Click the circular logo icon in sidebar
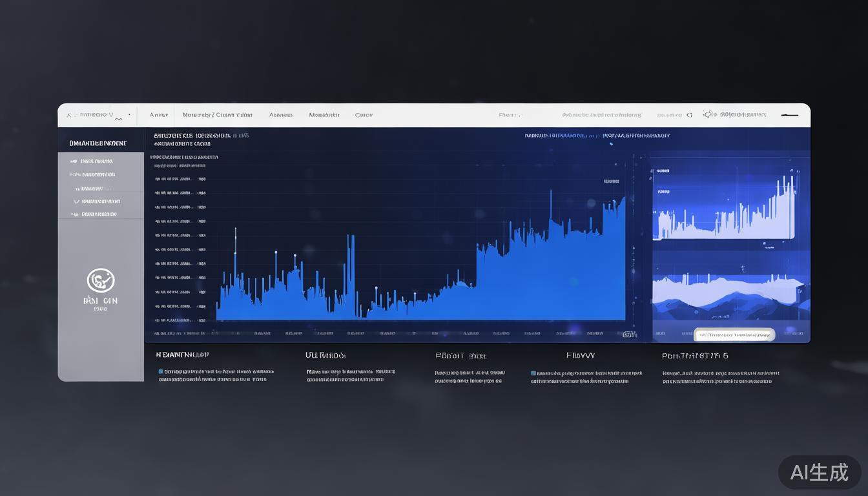The image size is (868, 496). tap(101, 280)
